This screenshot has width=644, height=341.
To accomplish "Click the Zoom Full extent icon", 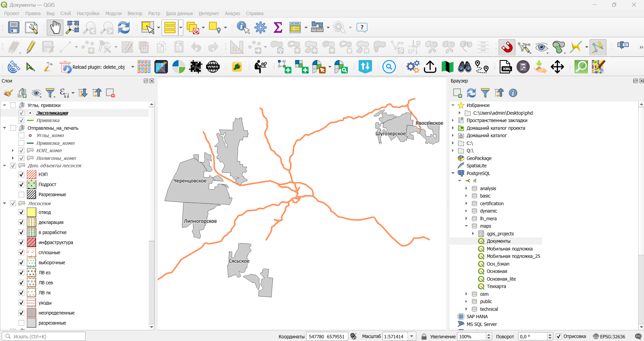I will 73,27.
